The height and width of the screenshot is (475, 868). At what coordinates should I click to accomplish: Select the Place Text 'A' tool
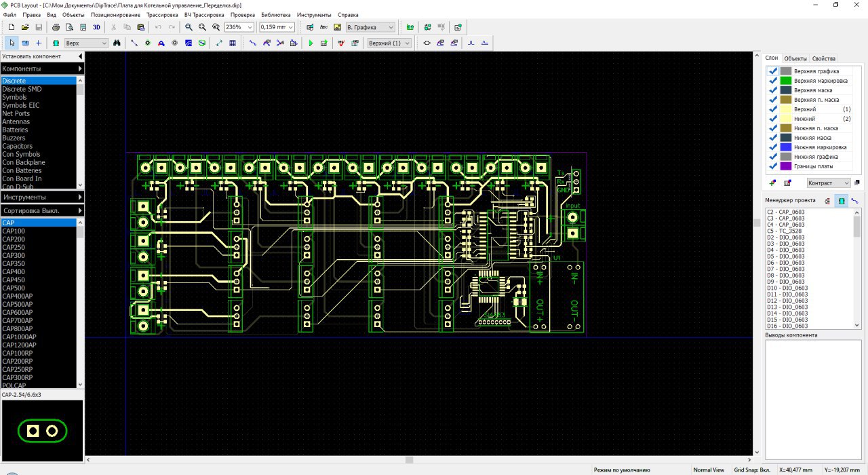point(161,43)
